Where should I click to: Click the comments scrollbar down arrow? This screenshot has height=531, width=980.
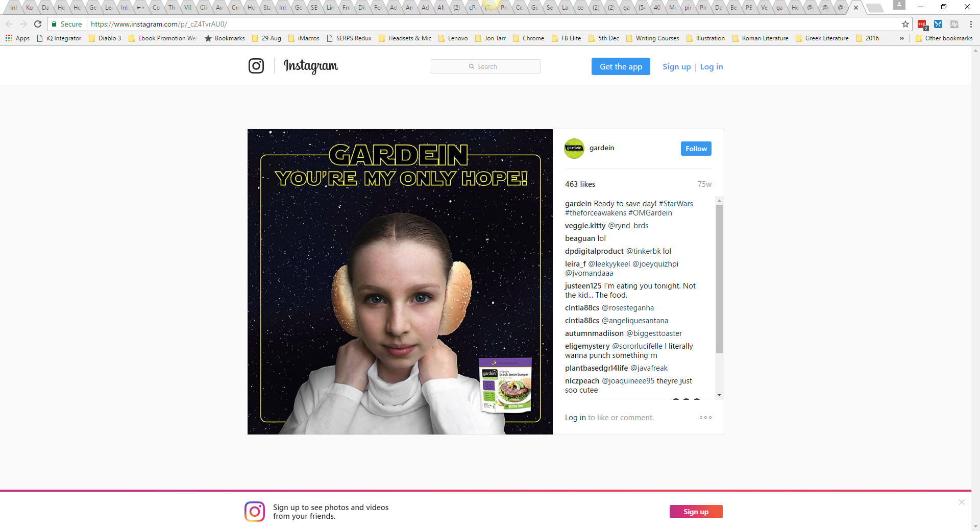(x=719, y=395)
